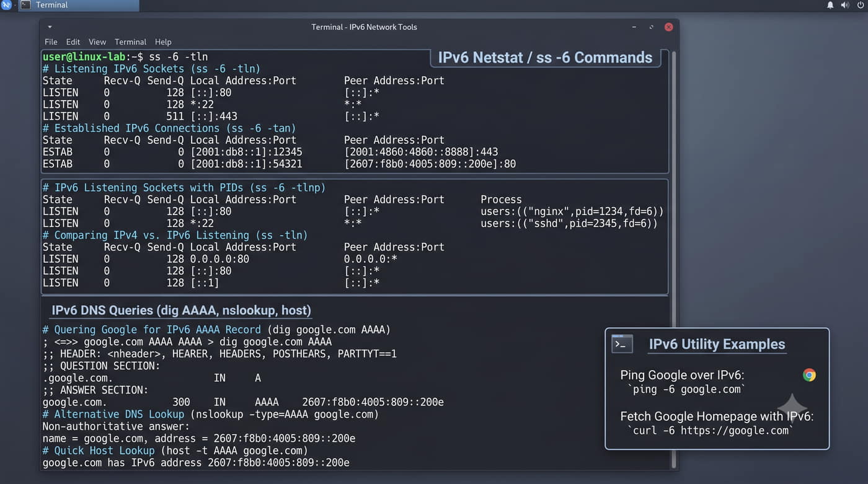Open the View menu
The image size is (868, 484).
coord(97,42)
